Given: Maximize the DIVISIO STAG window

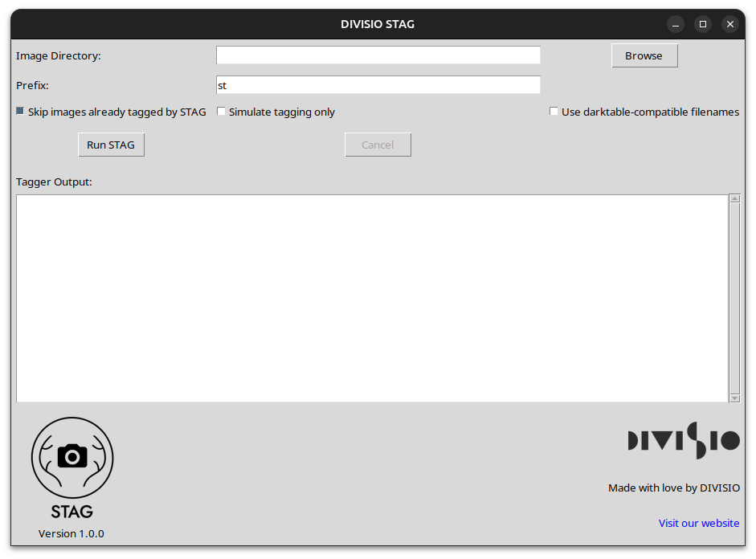Looking at the screenshot, I should tap(703, 24).
